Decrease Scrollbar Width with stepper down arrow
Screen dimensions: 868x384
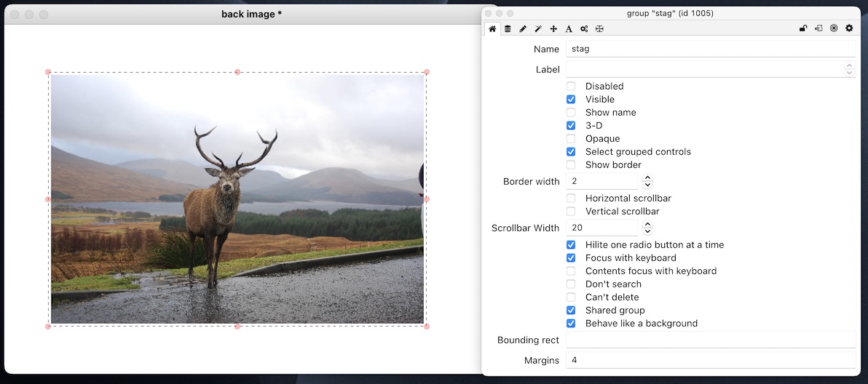[647, 231]
